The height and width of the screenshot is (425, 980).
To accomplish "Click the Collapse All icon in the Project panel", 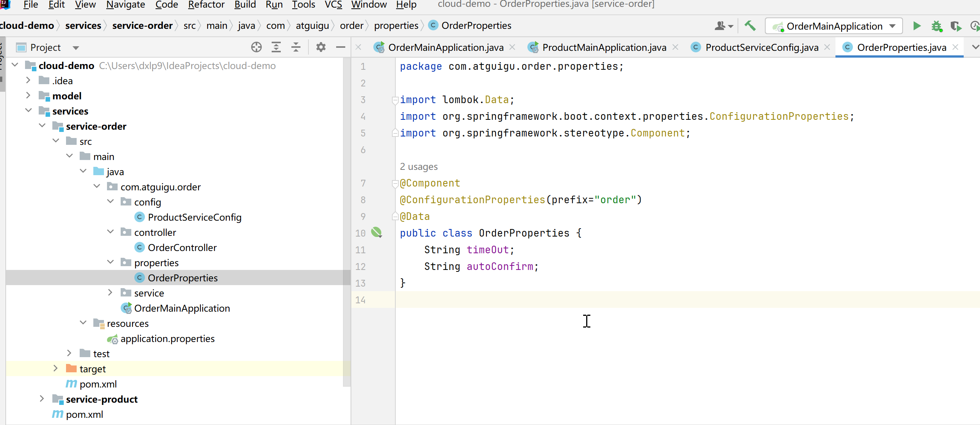I will point(296,47).
